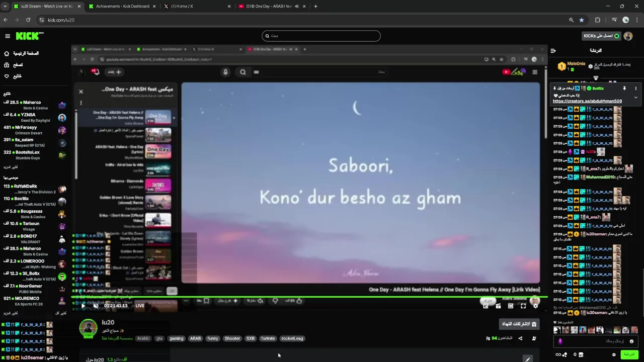
Task: Open the Kick hamburger sidebar menu
Action: click(x=8, y=36)
